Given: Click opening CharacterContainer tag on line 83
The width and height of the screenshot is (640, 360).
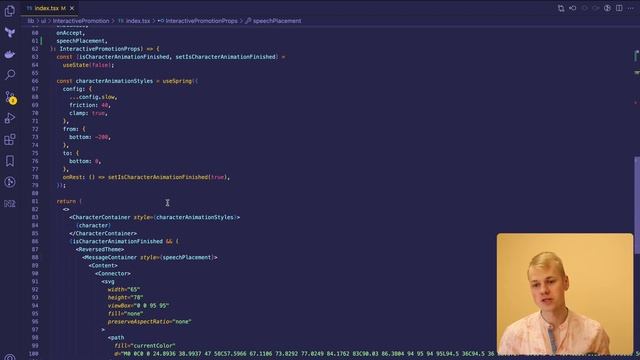Looking at the screenshot, I should coord(101,217).
